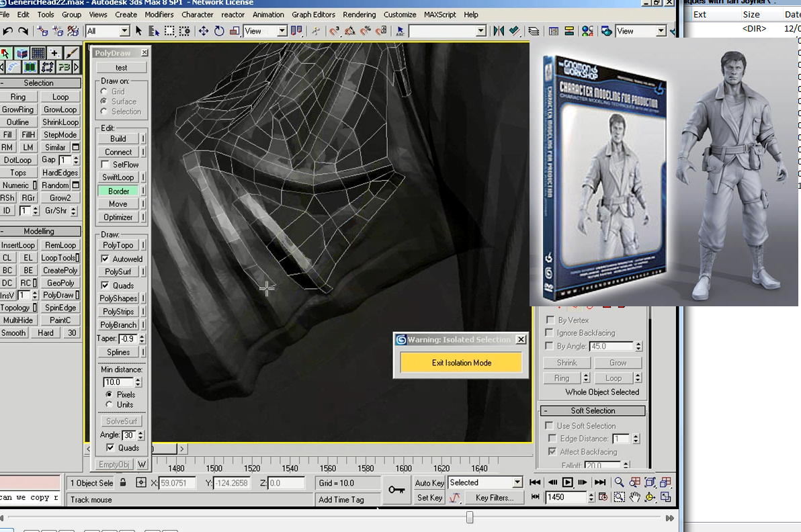Viewport: 801px width, 532px height.
Task: Open the Select by Name list tool
Action: [154, 31]
